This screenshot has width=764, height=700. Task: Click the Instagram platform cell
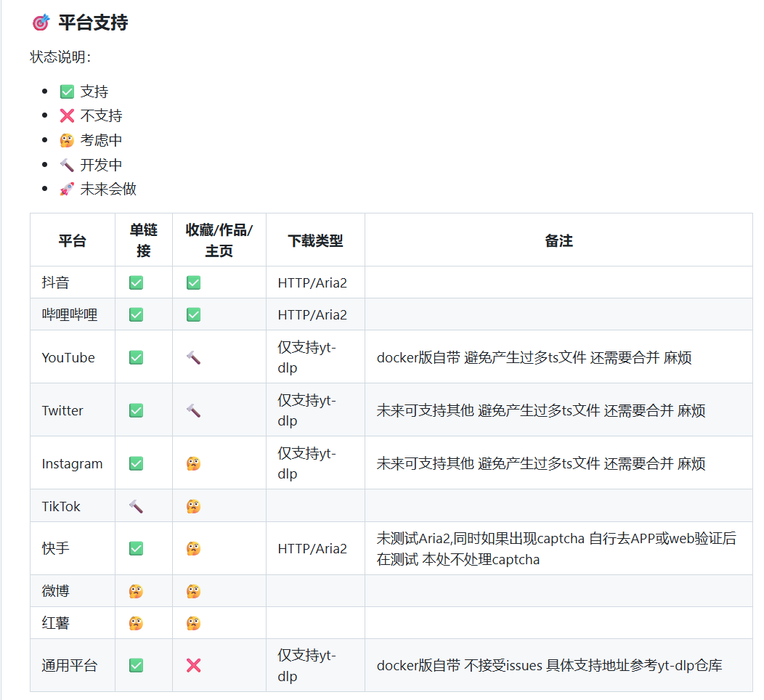[x=72, y=464]
